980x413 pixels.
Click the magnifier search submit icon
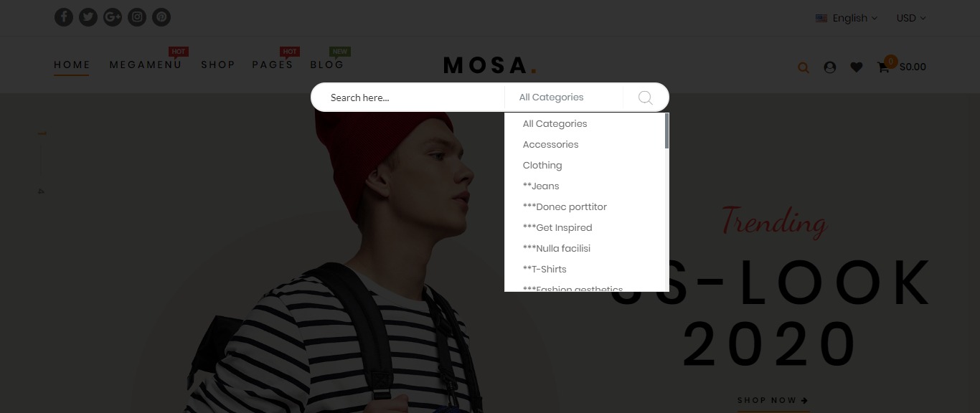coord(646,98)
